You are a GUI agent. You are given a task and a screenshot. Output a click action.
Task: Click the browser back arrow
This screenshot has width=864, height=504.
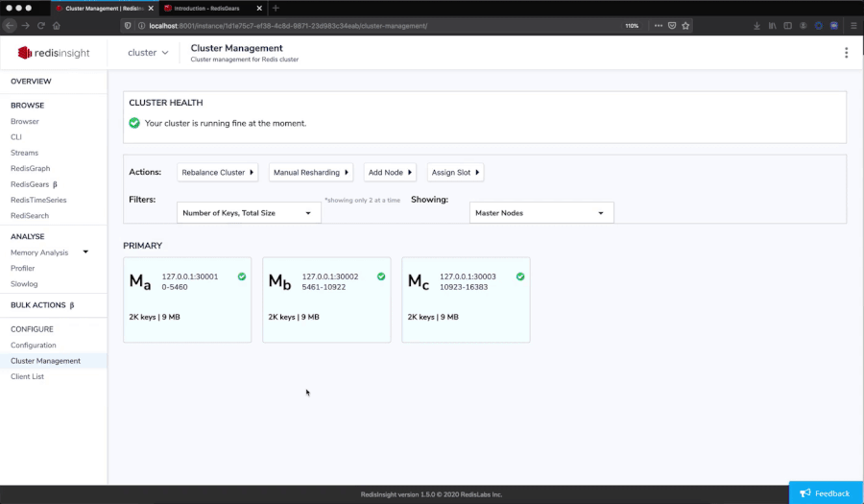11,26
